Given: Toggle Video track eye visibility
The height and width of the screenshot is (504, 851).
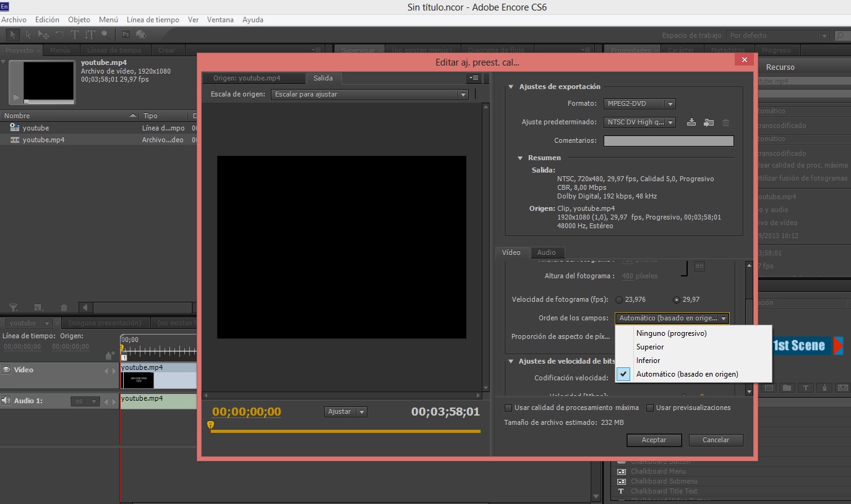Looking at the screenshot, I should 7,370.
